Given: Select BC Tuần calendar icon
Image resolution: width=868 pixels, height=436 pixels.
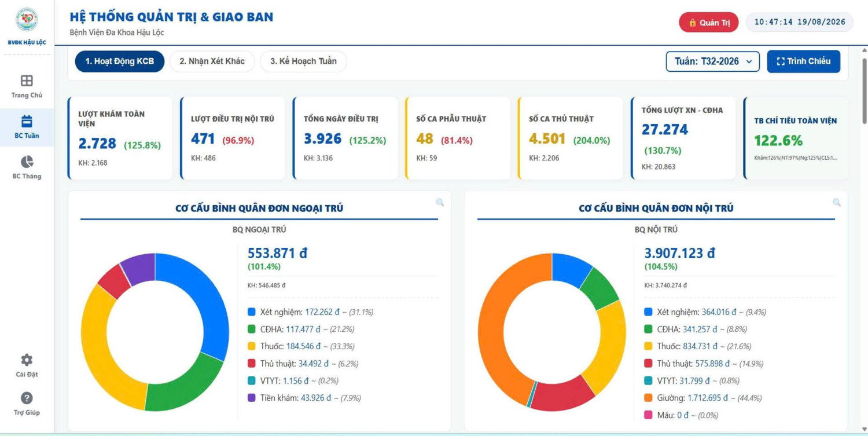Looking at the screenshot, I should tap(27, 121).
